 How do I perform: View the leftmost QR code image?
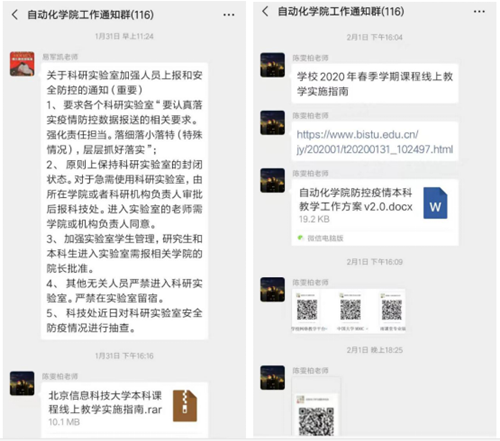(307, 311)
